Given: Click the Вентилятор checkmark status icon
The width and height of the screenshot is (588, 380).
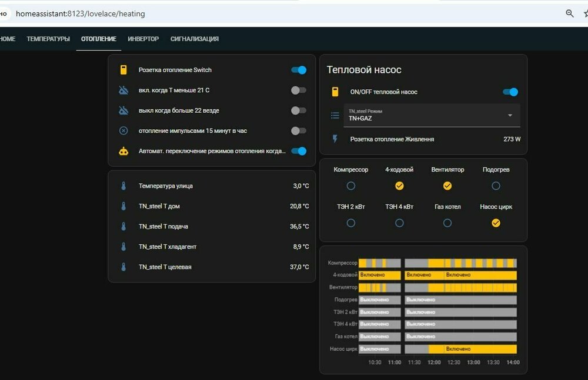Looking at the screenshot, I should 447,186.
